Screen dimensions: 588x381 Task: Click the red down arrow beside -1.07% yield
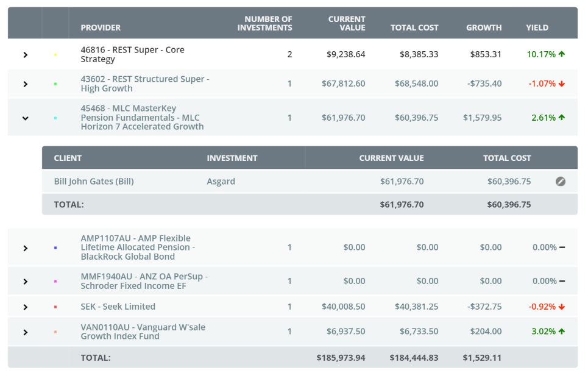[x=562, y=84]
